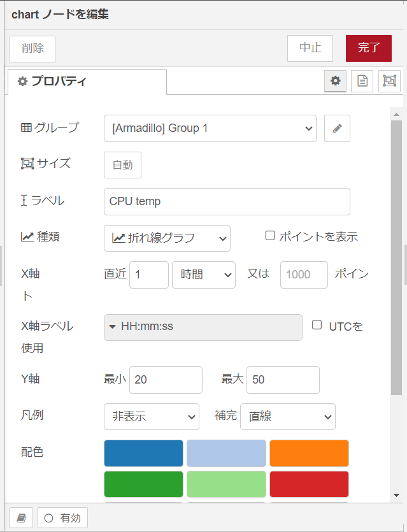
Task: Pick the light blue color swatch
Action: click(x=226, y=453)
